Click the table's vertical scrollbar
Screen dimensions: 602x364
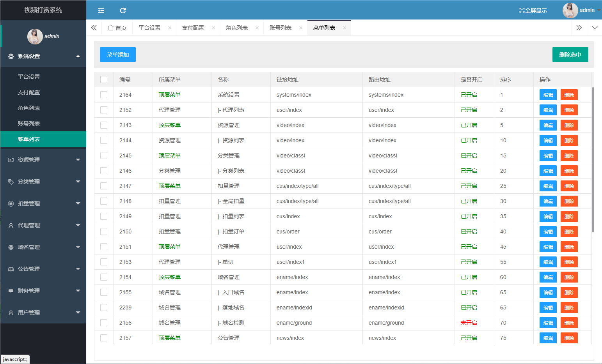[x=593, y=160]
